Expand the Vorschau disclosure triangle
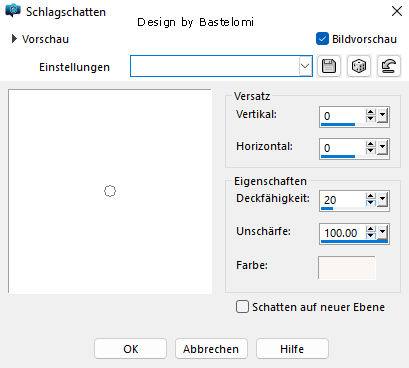The image size is (409, 368). coord(14,39)
